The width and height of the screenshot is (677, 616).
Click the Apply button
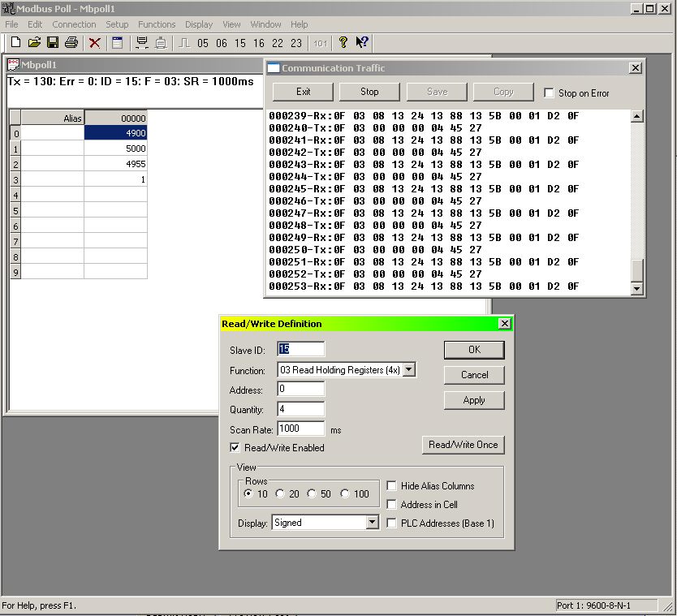(x=474, y=400)
